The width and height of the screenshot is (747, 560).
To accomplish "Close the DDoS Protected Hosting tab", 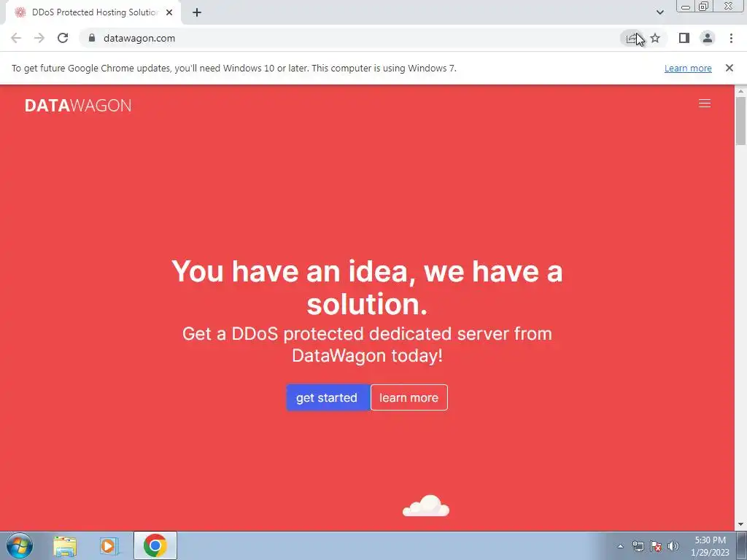I will [x=169, y=12].
